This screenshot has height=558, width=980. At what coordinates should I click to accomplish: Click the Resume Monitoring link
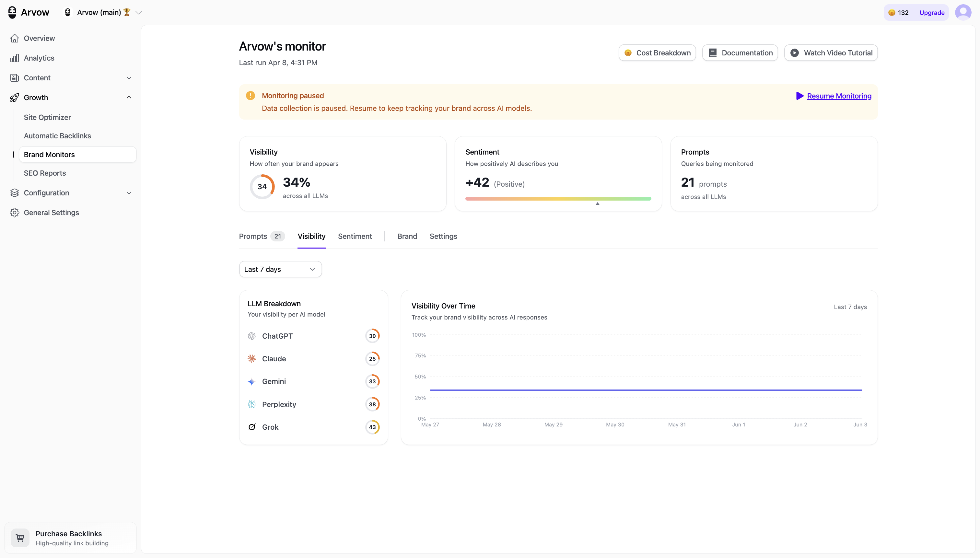(x=839, y=96)
